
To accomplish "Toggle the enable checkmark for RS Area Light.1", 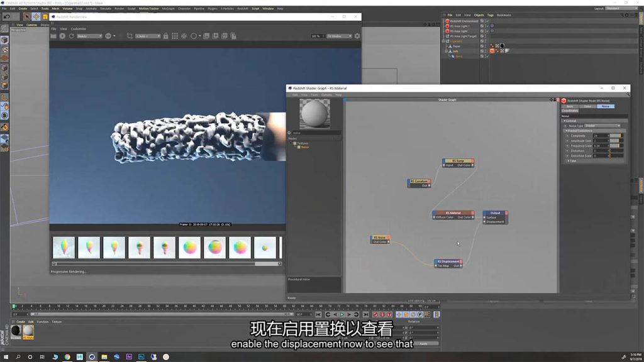I will [x=487, y=26].
